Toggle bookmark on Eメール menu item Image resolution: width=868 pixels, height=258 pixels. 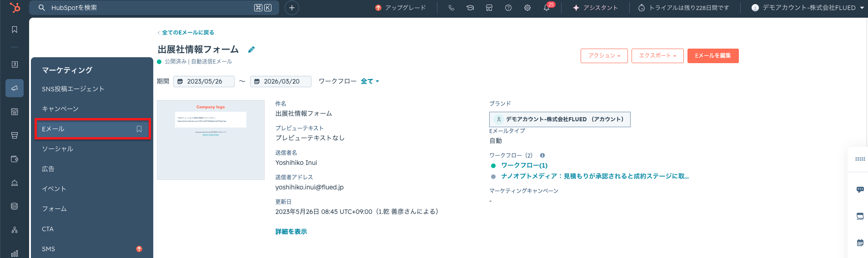coord(139,129)
